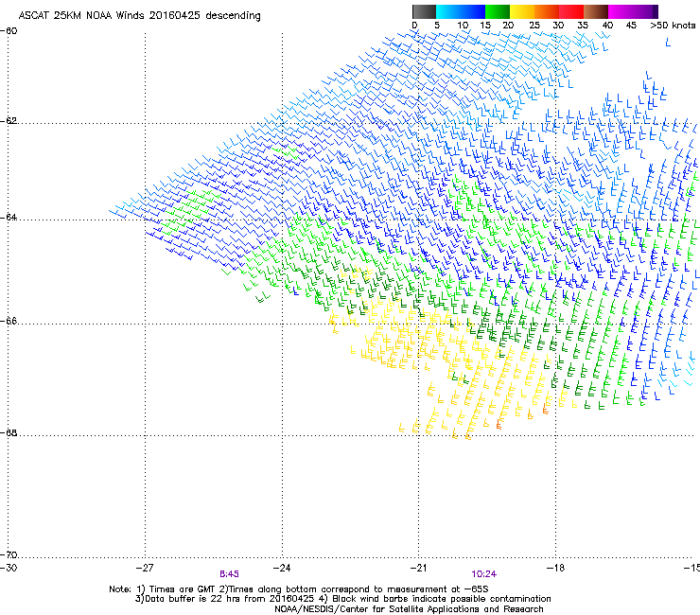
Task: Click the legend value '10'
Action: (463, 26)
